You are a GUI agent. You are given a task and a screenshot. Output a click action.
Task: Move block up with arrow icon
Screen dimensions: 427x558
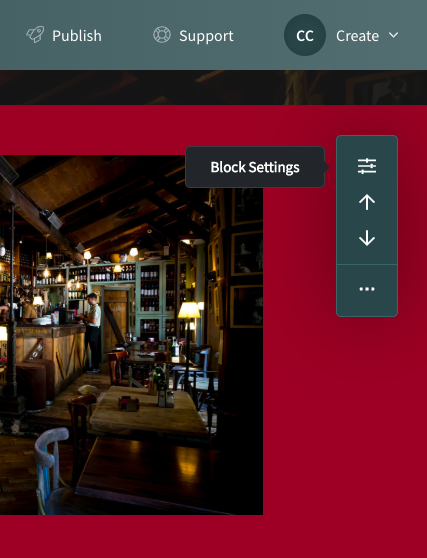tap(367, 202)
